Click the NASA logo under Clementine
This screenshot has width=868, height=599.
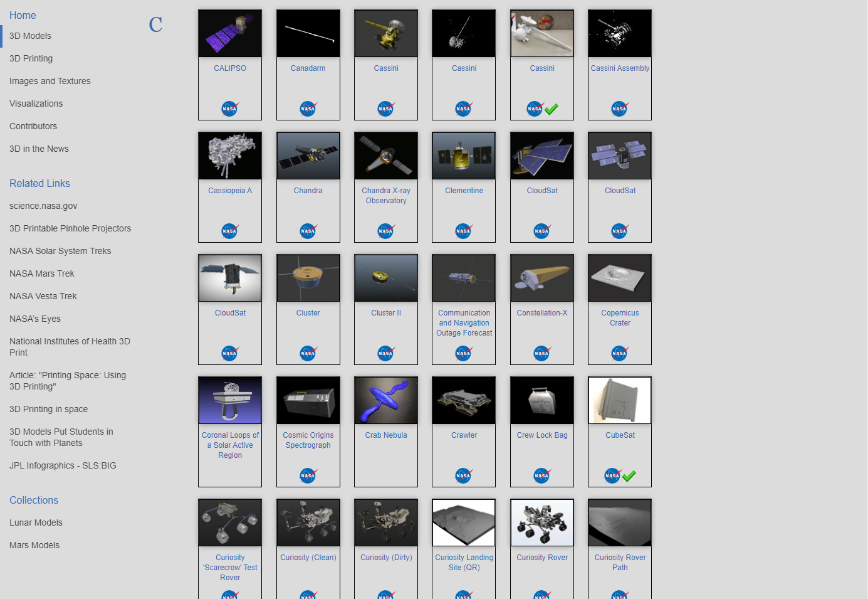tap(463, 230)
